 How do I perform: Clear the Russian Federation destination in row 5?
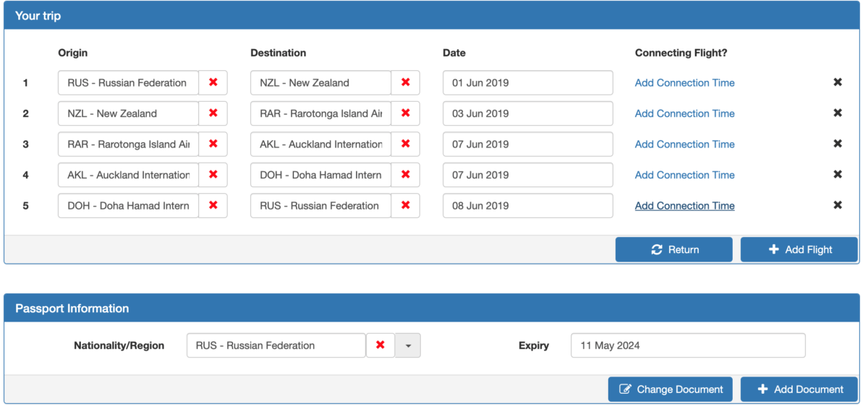coord(405,205)
